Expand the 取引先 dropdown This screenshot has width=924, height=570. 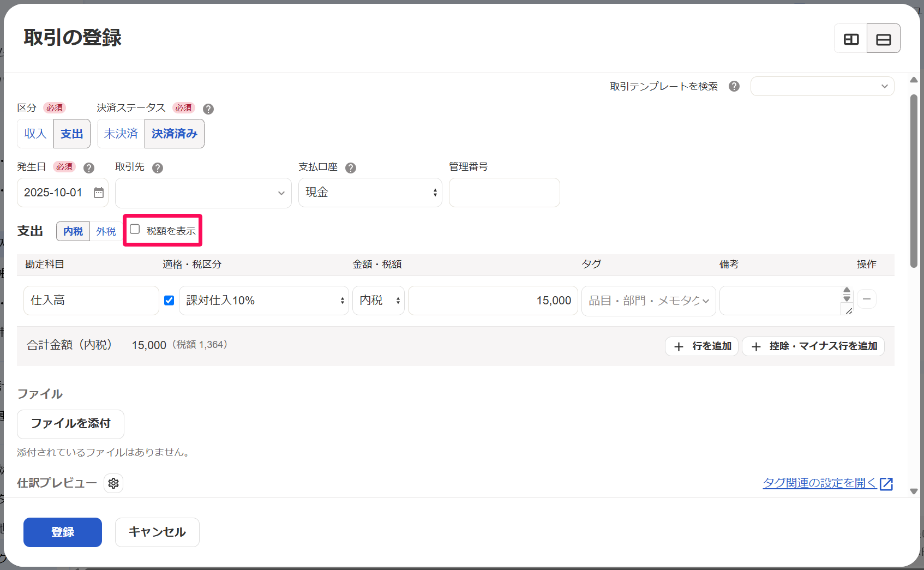[203, 193]
